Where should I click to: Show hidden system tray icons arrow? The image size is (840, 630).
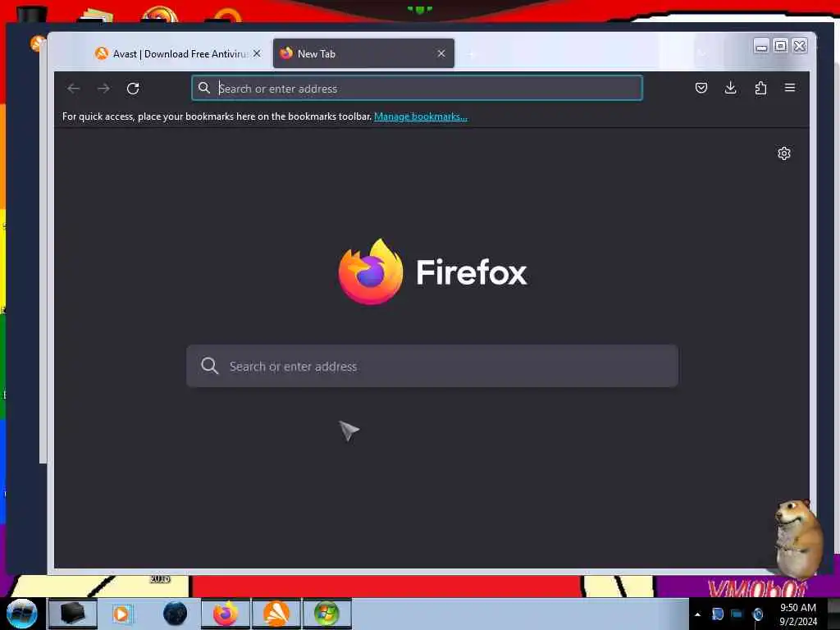click(697, 614)
